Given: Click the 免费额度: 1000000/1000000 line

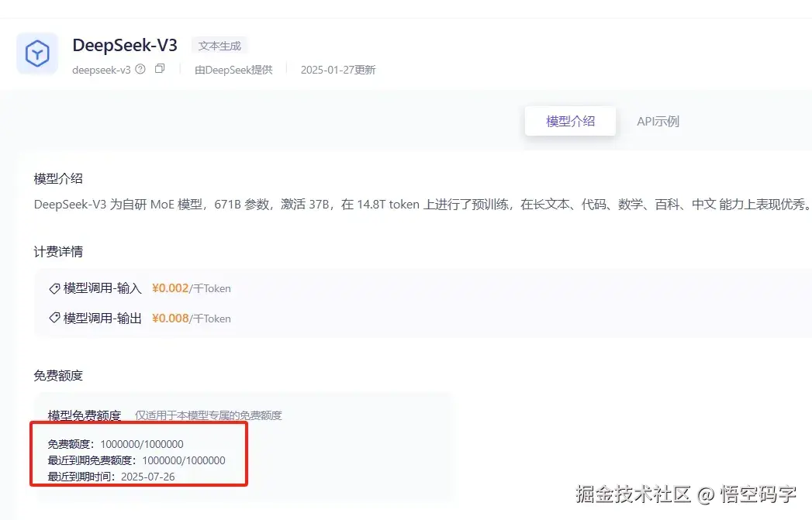Looking at the screenshot, I should point(116,444).
